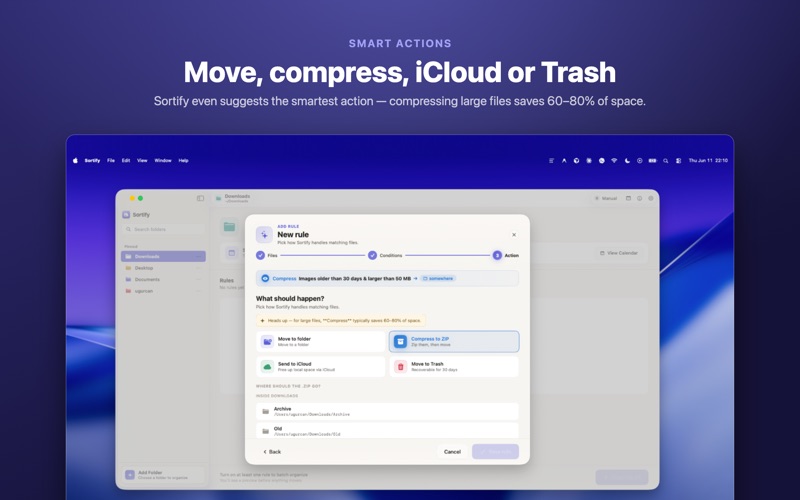Click the date and time Thu Jun 11
Viewport: 800px width, 500px height.
point(708,160)
